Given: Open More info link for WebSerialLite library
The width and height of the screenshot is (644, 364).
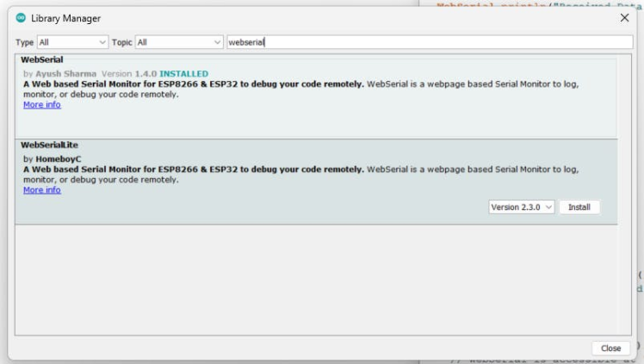Looking at the screenshot, I should (42, 190).
